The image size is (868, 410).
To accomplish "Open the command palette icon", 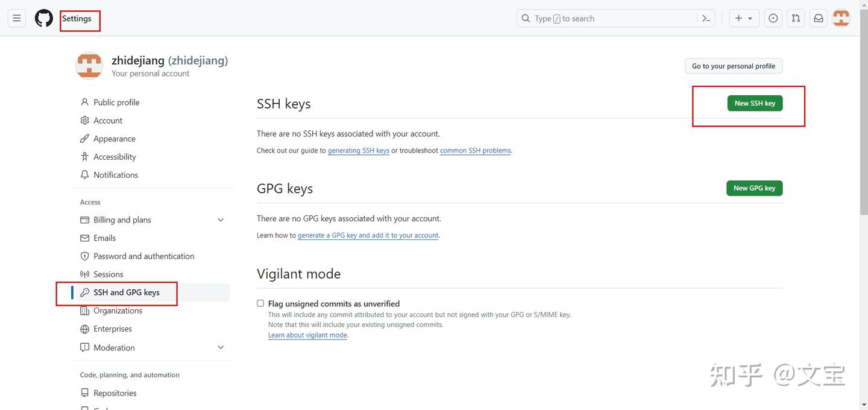I will click(x=706, y=19).
